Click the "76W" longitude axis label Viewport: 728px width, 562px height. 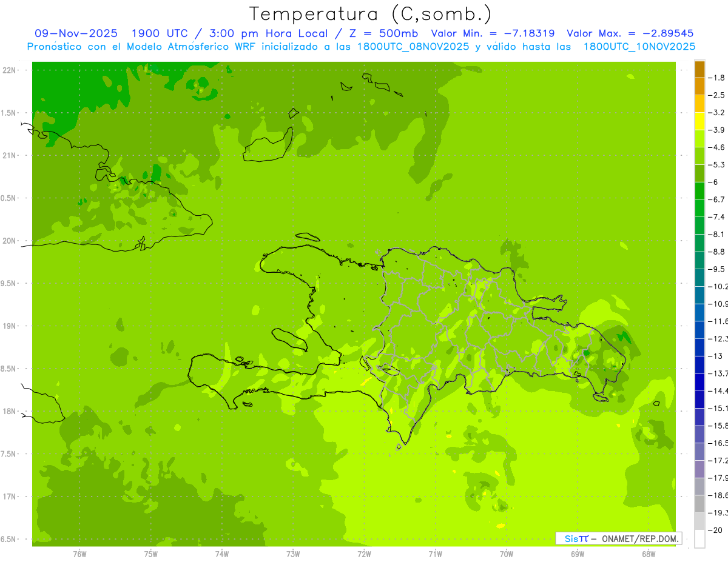(79, 554)
